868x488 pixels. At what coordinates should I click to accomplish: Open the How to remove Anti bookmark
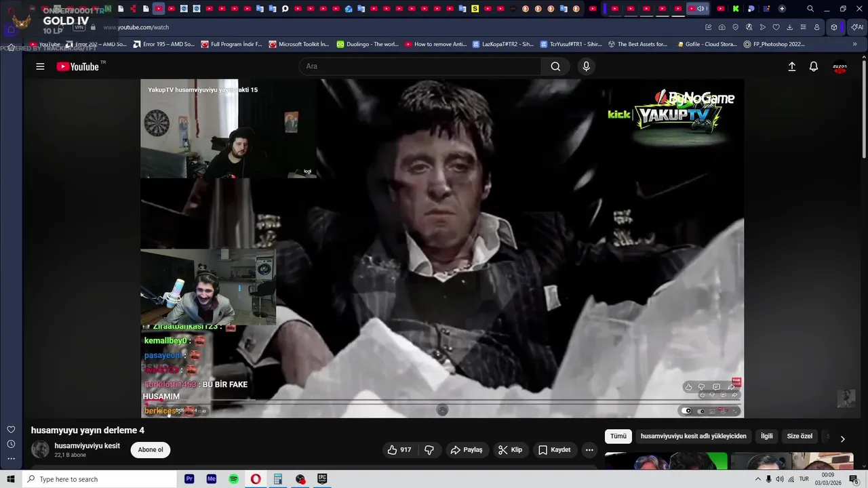click(435, 44)
